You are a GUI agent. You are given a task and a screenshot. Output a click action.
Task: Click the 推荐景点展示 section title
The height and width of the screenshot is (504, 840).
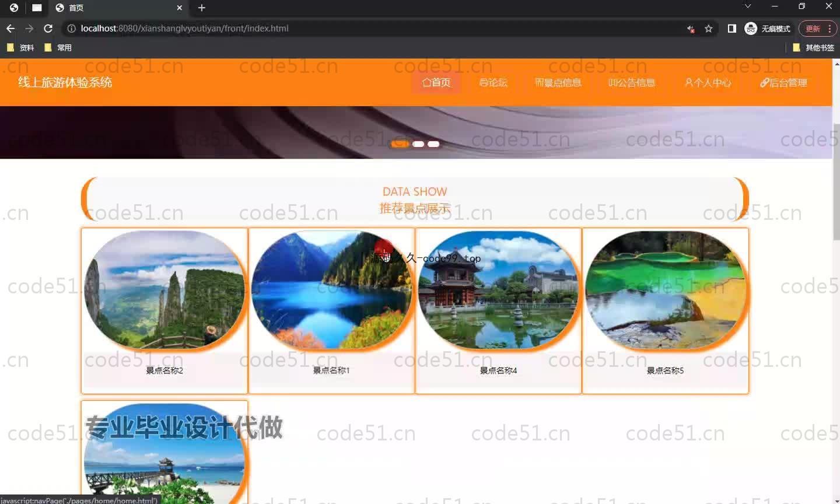(415, 208)
